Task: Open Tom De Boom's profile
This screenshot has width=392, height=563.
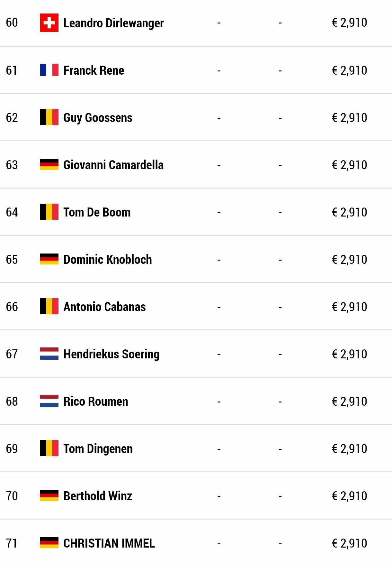Action: [97, 212]
